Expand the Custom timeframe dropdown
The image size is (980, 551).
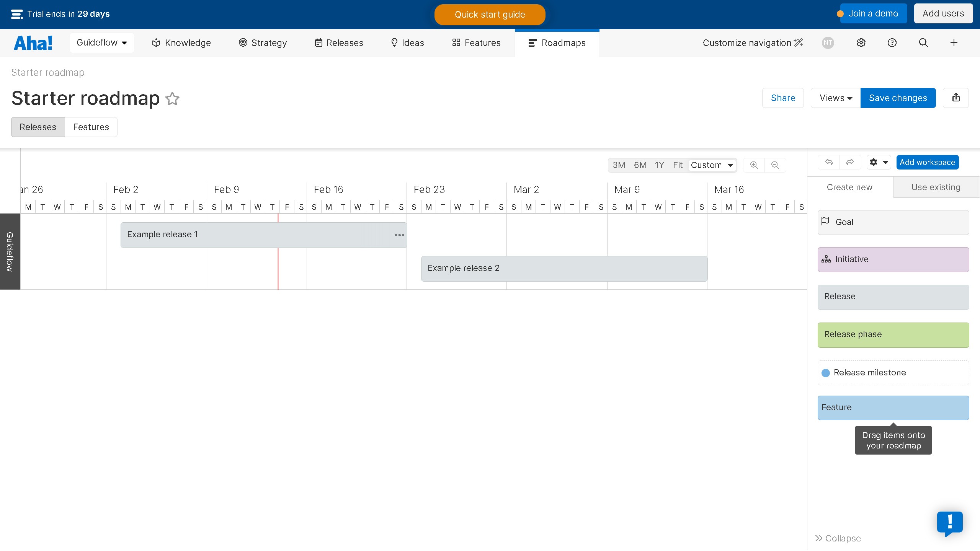click(x=712, y=165)
